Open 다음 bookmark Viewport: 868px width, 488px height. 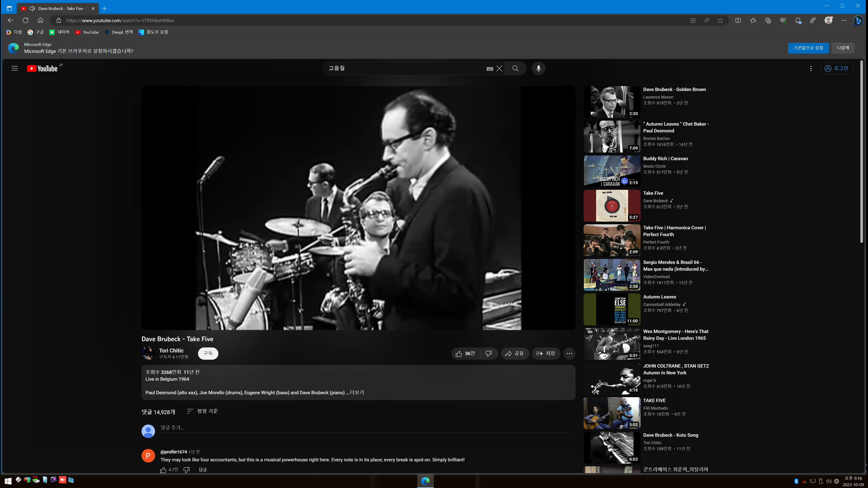tap(14, 32)
